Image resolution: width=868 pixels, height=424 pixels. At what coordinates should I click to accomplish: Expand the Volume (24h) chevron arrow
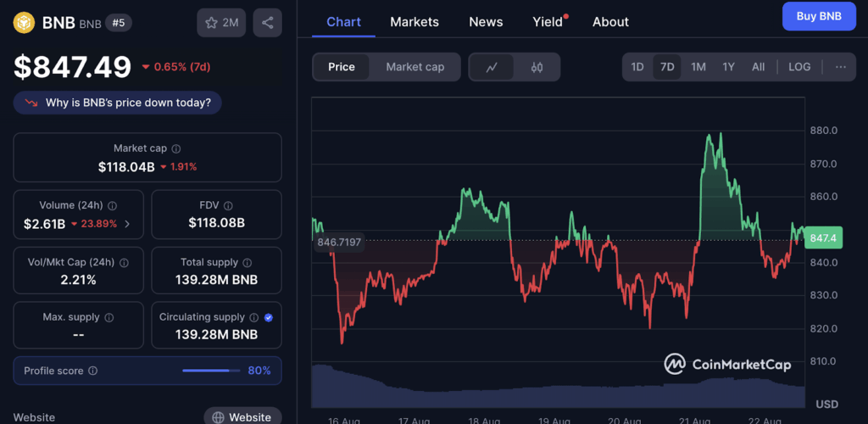point(127,224)
